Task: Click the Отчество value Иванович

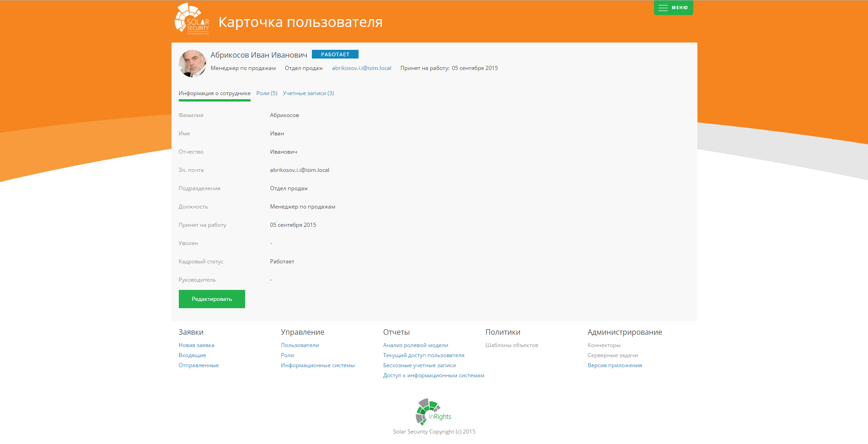Action: [284, 152]
